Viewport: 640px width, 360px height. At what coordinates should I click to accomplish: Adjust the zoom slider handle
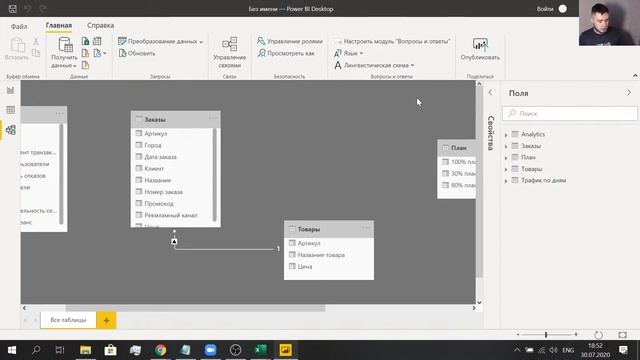[546, 335]
